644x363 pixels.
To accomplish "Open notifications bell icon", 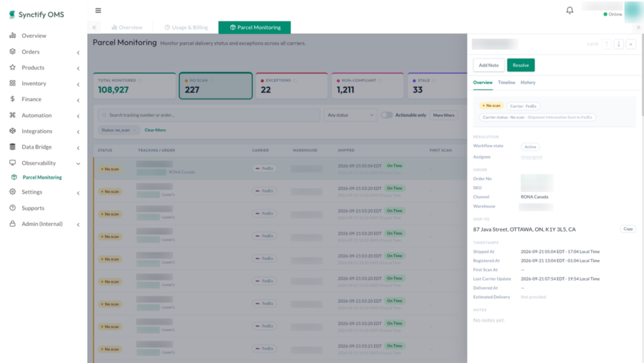I will pos(570,10).
